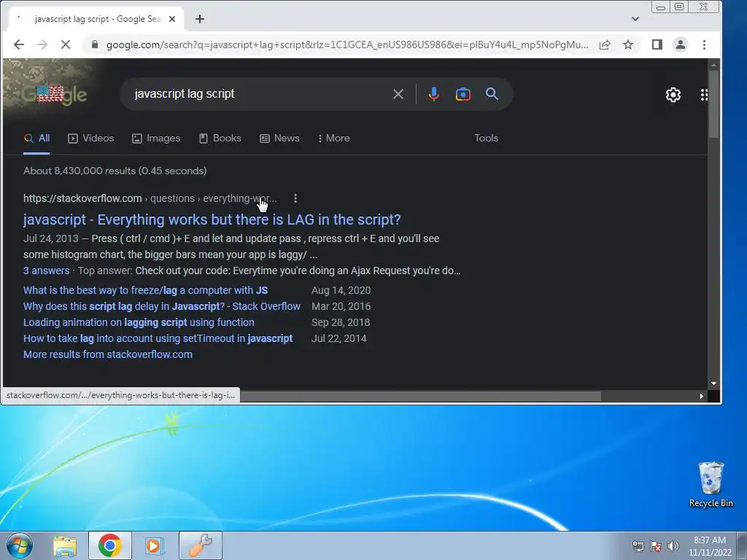Screen dimensions: 747x560
Task: Start voice search with microphone
Action: (433, 94)
